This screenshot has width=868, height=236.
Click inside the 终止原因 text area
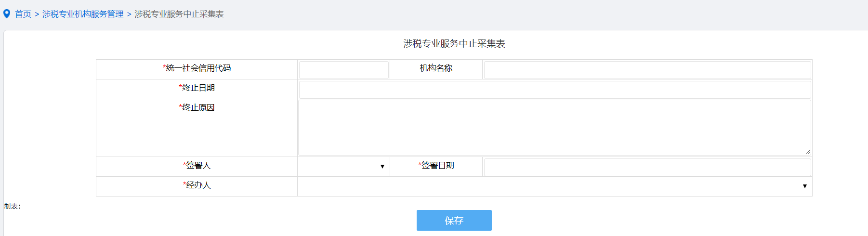click(554, 128)
